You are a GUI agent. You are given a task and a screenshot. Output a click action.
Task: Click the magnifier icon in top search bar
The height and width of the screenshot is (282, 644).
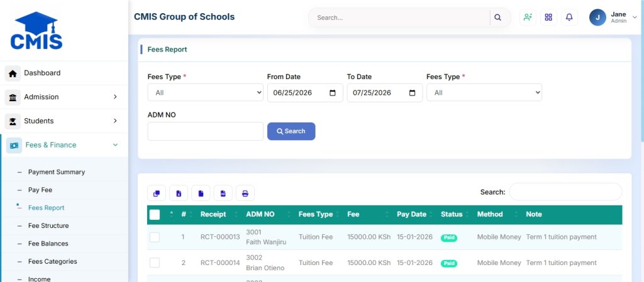click(498, 18)
